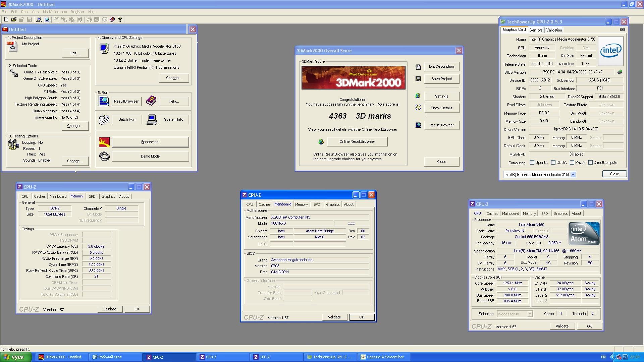The image size is (644, 362).
Task: Open the GPU-Z graphics card selector dropdown
Action: [x=573, y=175]
